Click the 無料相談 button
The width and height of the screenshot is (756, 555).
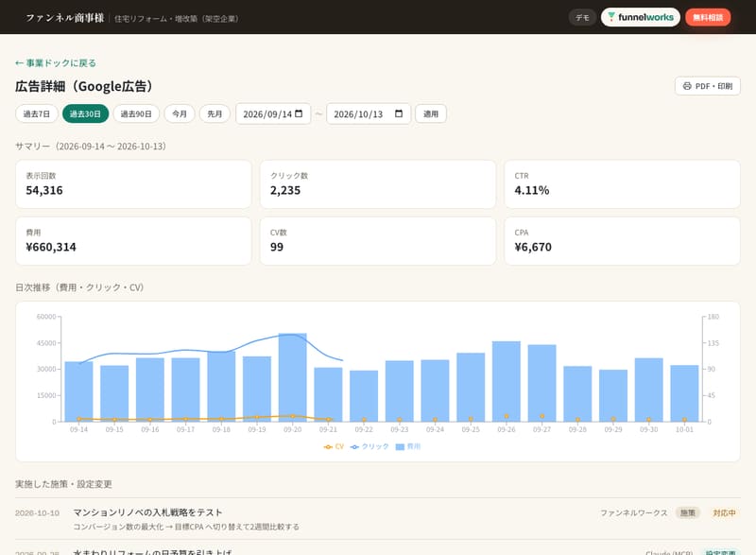click(708, 17)
